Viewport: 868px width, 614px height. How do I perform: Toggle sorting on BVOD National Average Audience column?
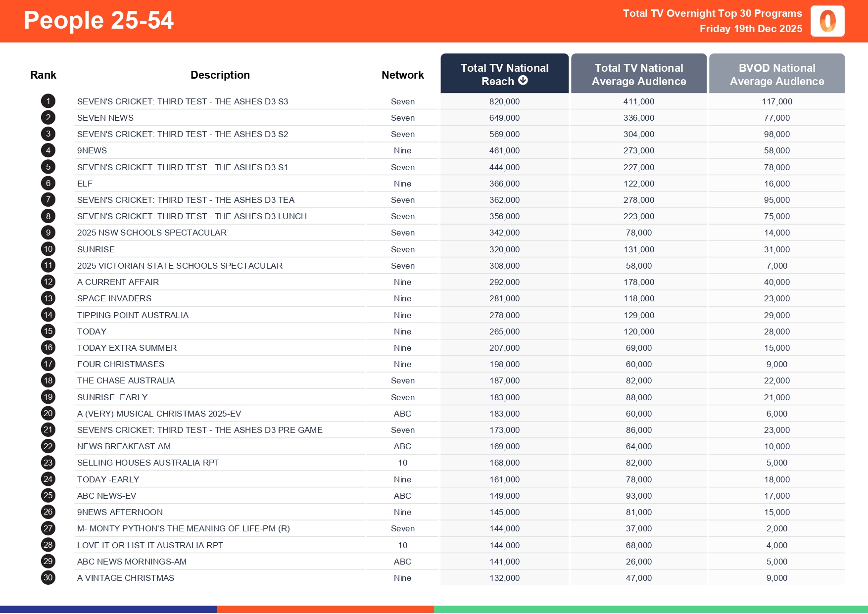[x=776, y=74]
